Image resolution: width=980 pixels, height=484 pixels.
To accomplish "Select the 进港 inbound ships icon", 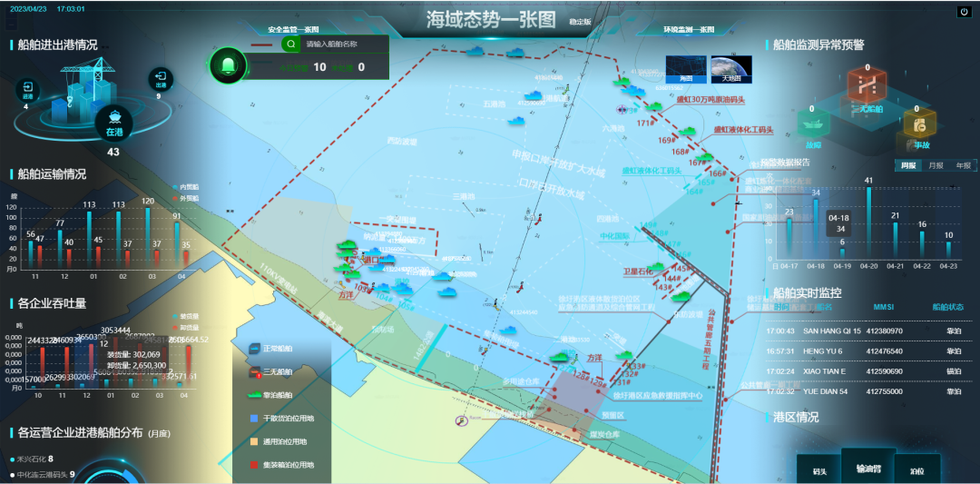I will click(x=26, y=89).
